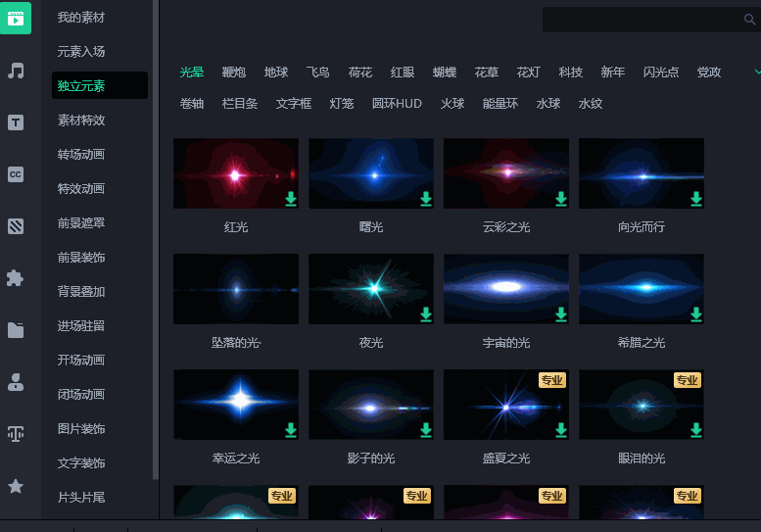Open 特效动画 in the side menu

[x=81, y=188]
